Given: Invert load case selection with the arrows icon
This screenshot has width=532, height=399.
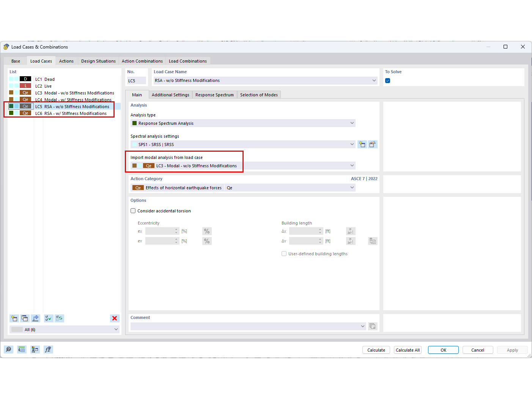Looking at the screenshot, I should [59, 318].
